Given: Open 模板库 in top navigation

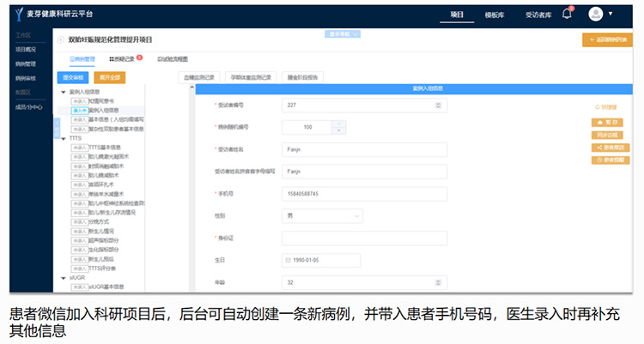Looking at the screenshot, I should [x=494, y=15].
